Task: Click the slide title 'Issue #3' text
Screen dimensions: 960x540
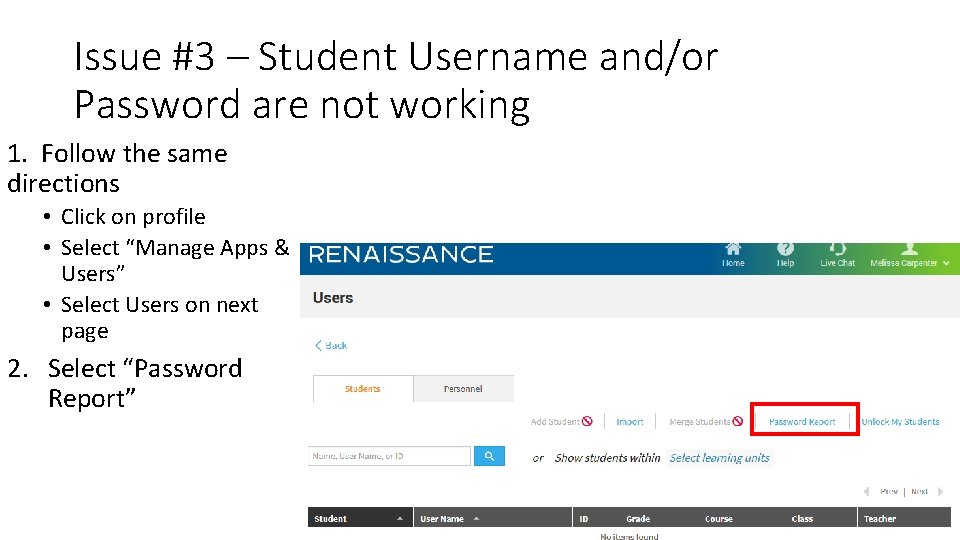Action: click(x=144, y=56)
